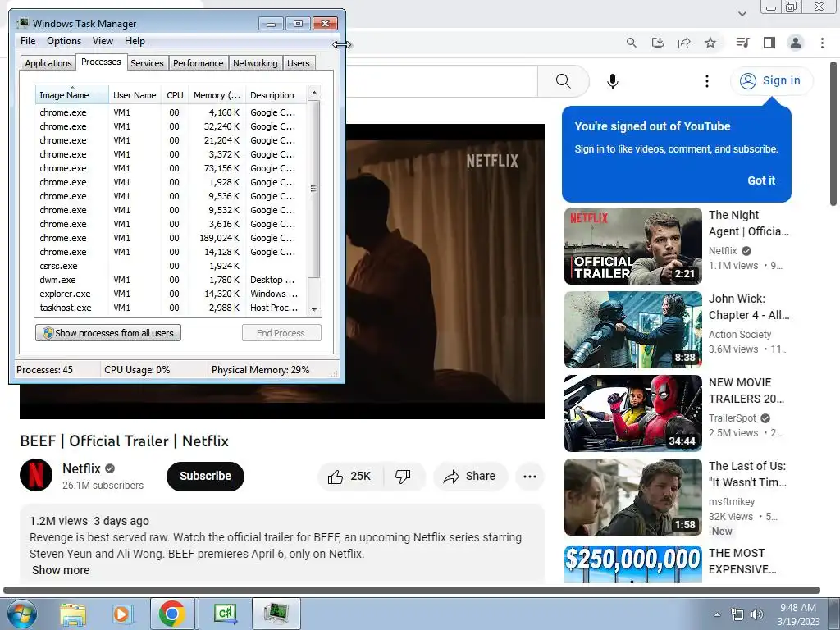Like the BEEF trailer video
840x630 pixels.
click(x=350, y=477)
